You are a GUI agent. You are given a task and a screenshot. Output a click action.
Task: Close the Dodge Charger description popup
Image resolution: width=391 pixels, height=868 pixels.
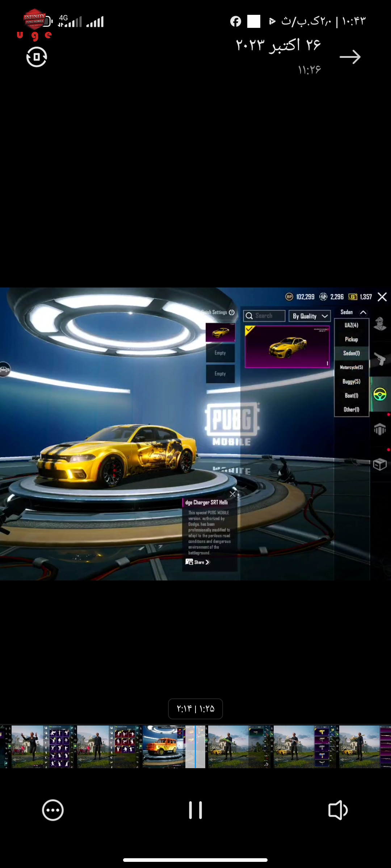(232, 494)
